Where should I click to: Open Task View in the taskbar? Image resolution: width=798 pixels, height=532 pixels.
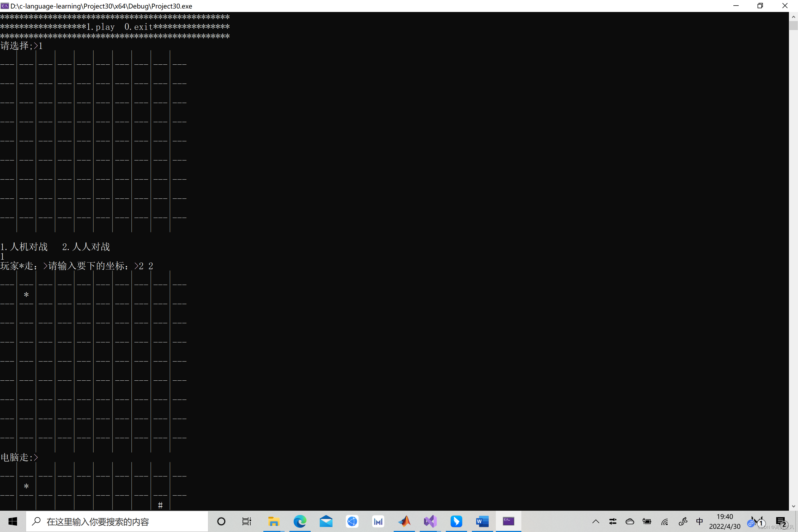click(247, 521)
